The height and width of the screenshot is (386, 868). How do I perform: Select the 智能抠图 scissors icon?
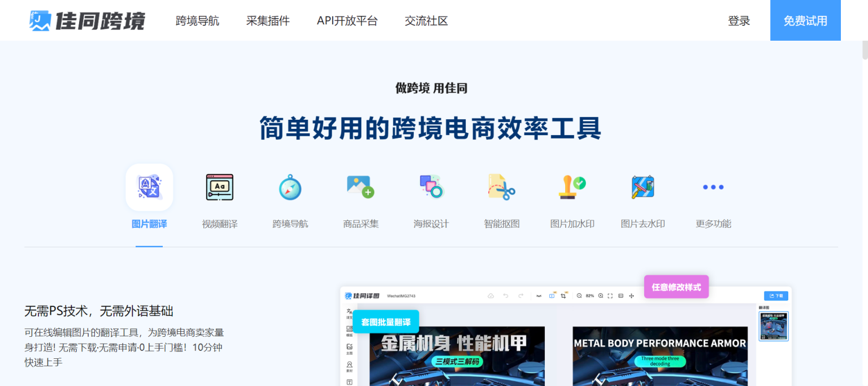[501, 187]
